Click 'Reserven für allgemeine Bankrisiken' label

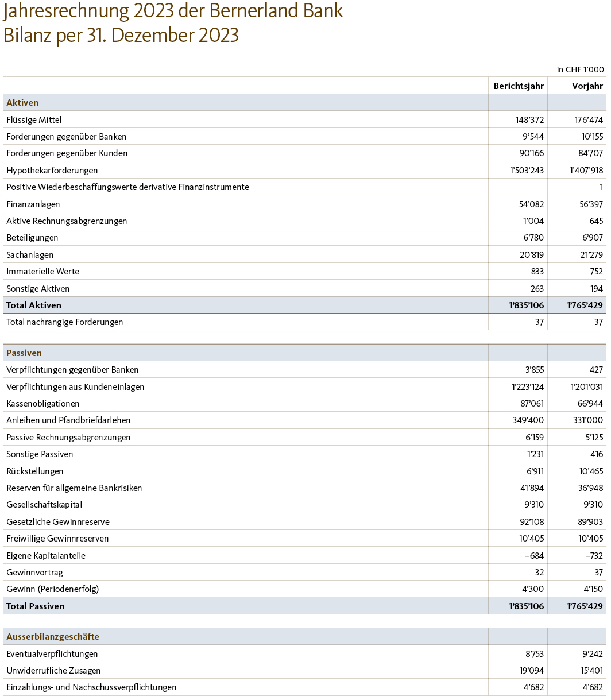74,488
